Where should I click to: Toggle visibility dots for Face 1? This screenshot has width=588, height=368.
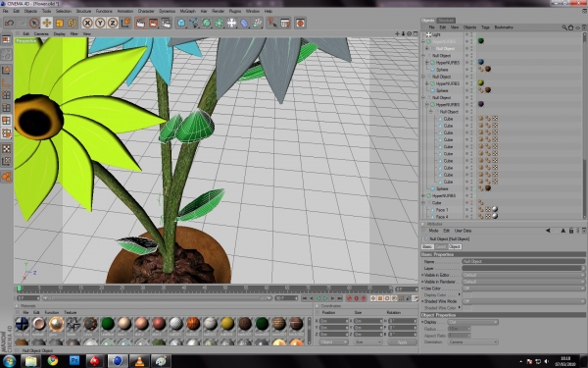pyautogui.click(x=471, y=210)
